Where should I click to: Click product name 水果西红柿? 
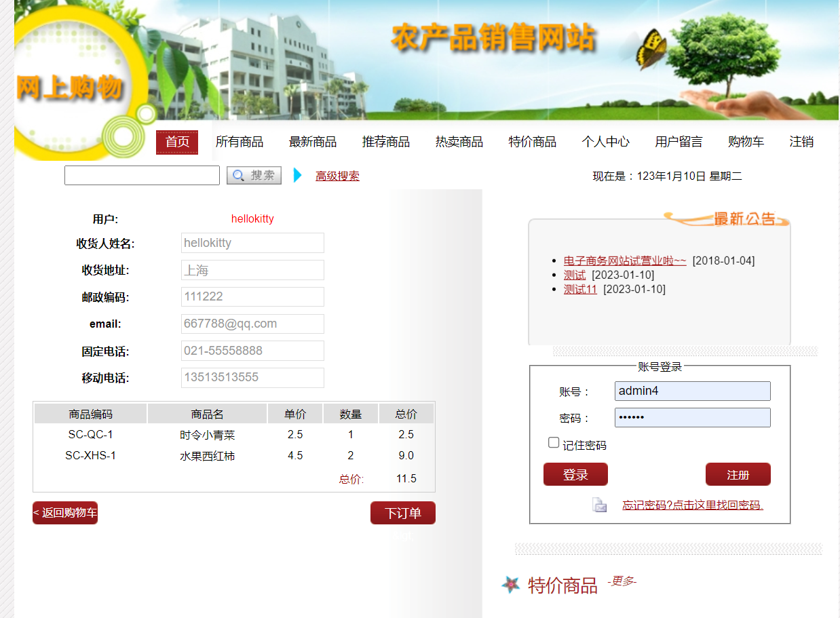207,456
